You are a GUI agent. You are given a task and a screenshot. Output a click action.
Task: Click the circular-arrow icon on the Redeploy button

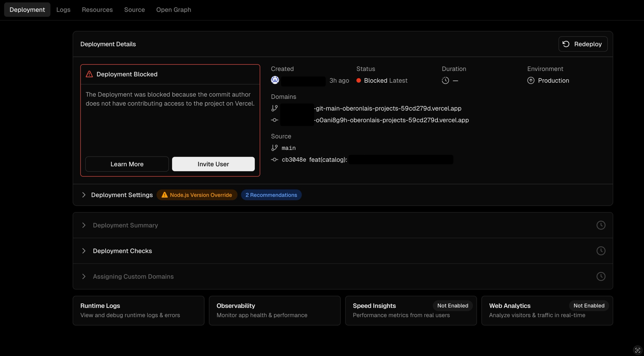click(566, 44)
